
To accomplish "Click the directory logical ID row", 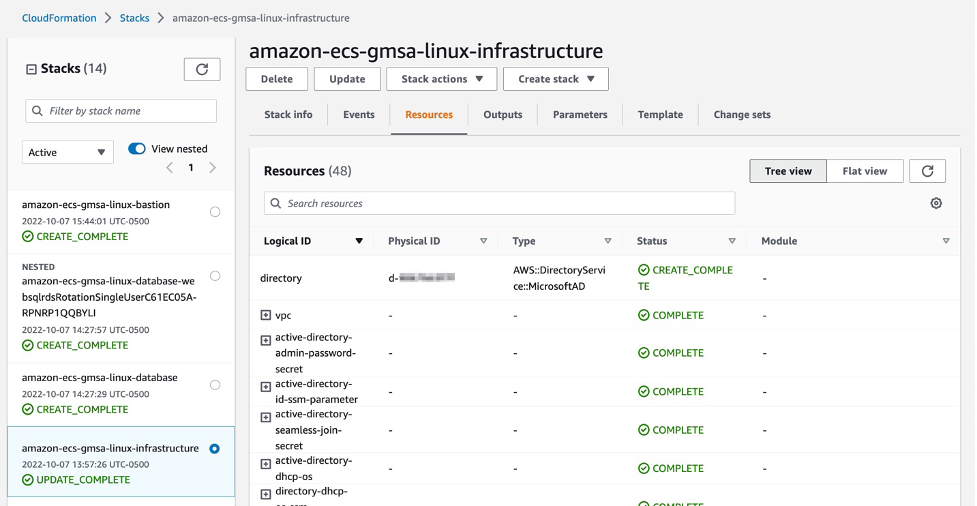I will pos(281,279).
